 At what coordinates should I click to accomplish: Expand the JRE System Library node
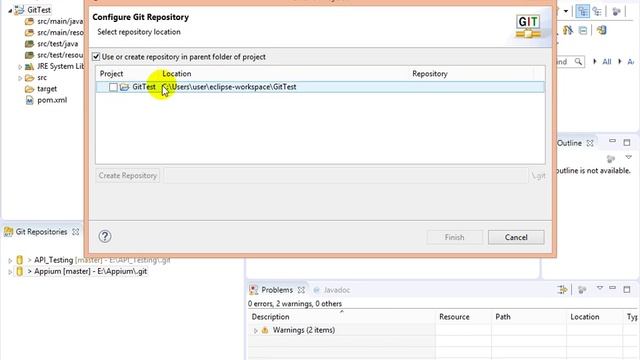click(20, 67)
